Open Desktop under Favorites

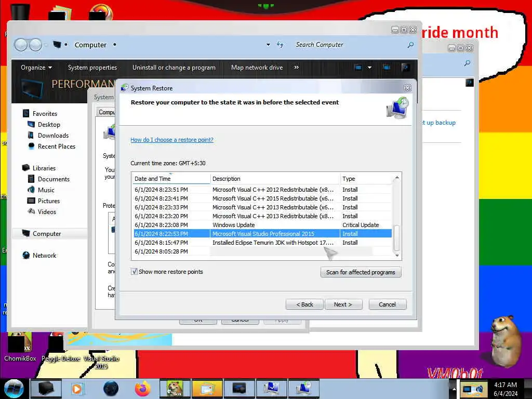coord(49,125)
